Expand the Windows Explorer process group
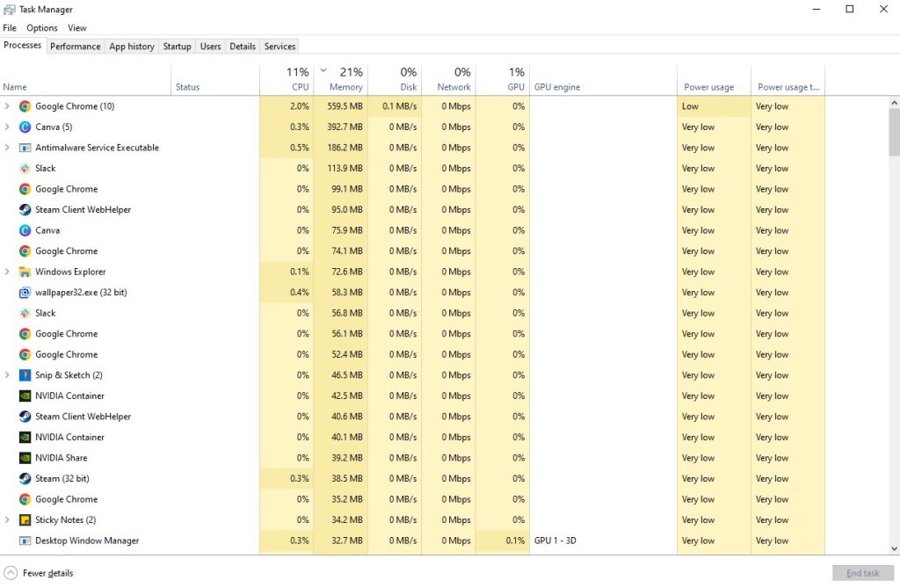Screen dimensions: 900x588 pyautogui.click(x=7, y=272)
